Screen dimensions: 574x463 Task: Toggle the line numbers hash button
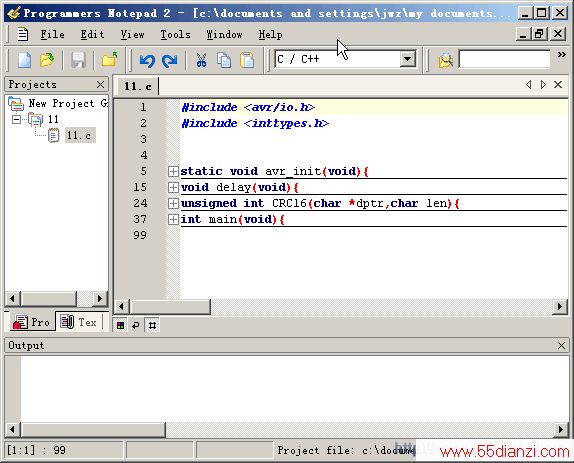152,325
